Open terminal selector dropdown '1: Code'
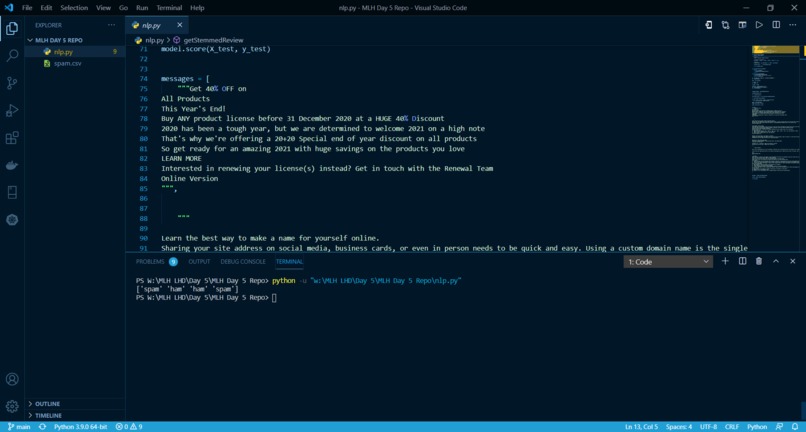Image resolution: width=806 pixels, height=432 pixels. coord(668,262)
